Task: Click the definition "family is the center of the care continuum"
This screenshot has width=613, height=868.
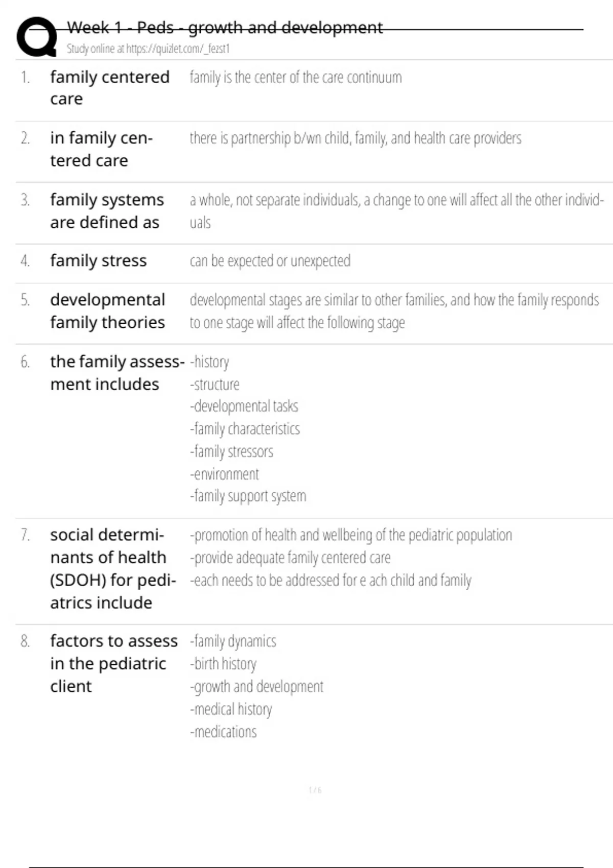Action: [295, 78]
